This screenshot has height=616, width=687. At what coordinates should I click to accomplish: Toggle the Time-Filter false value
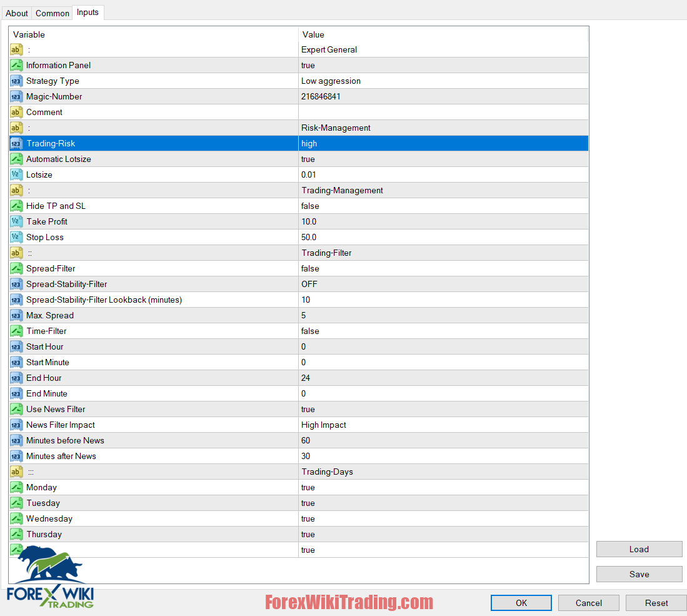point(443,331)
